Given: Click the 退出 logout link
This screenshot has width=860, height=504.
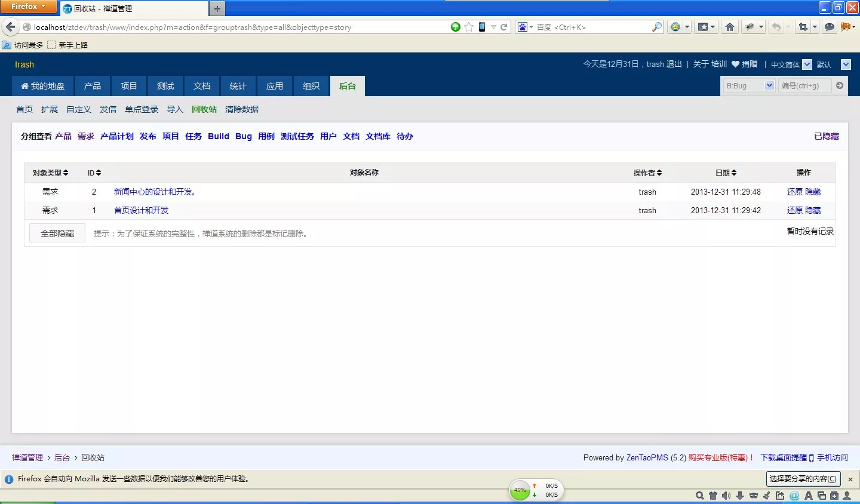Looking at the screenshot, I should coord(674,64).
